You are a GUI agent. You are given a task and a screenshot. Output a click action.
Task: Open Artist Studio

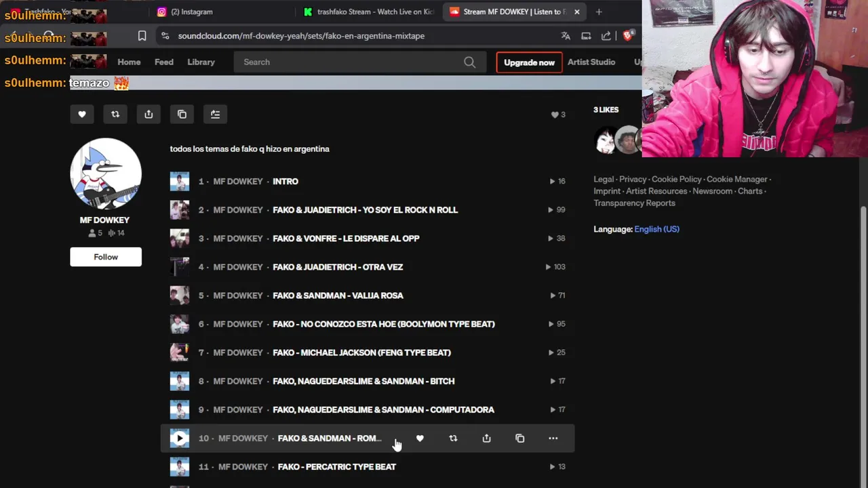click(591, 62)
